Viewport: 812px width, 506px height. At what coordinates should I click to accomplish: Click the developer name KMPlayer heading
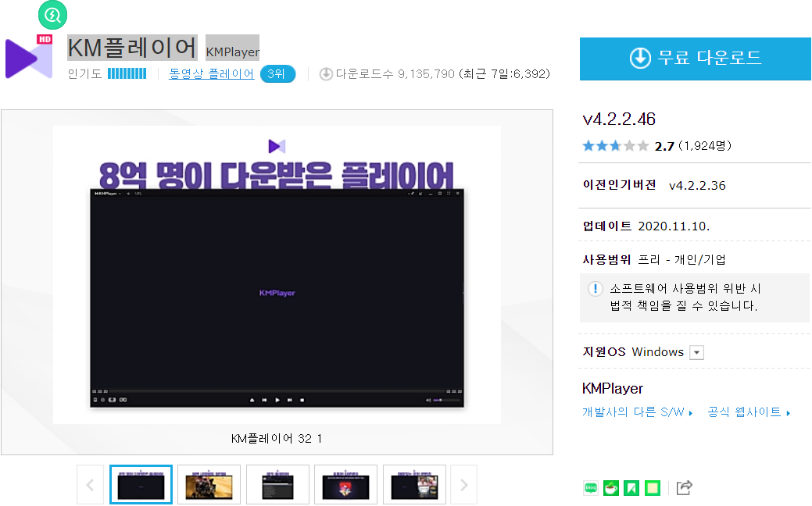tap(613, 389)
